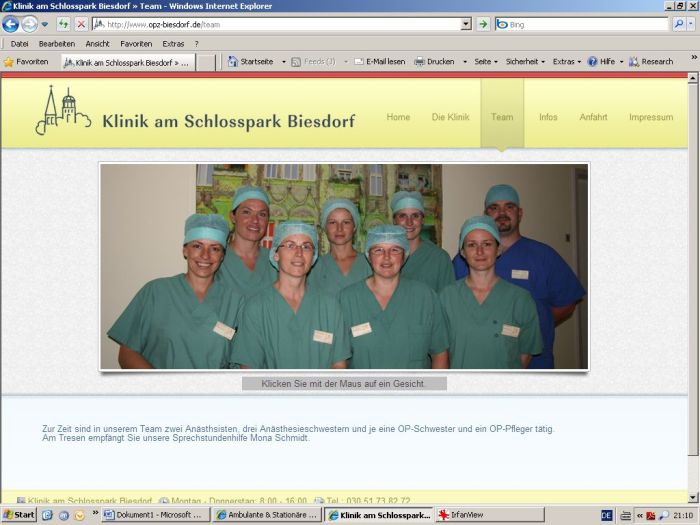Click page scrollbar up arrow
The height and width of the screenshot is (525, 700).
[x=693, y=78]
